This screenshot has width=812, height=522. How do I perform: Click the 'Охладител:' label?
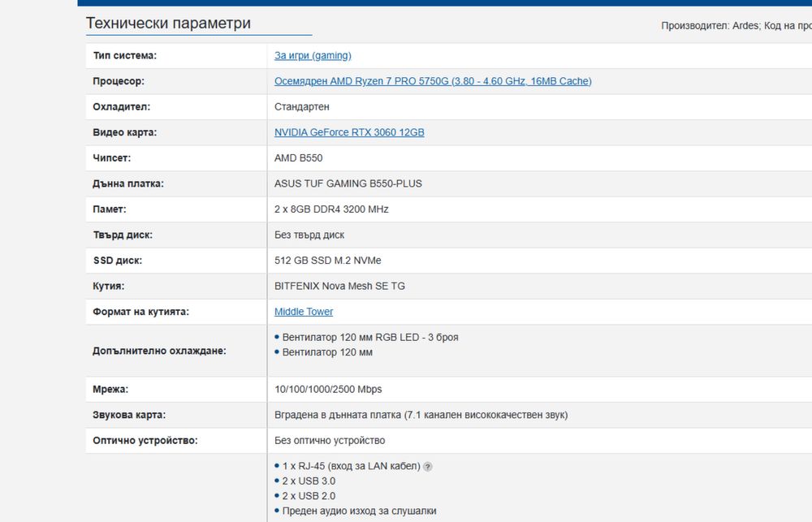click(x=122, y=106)
